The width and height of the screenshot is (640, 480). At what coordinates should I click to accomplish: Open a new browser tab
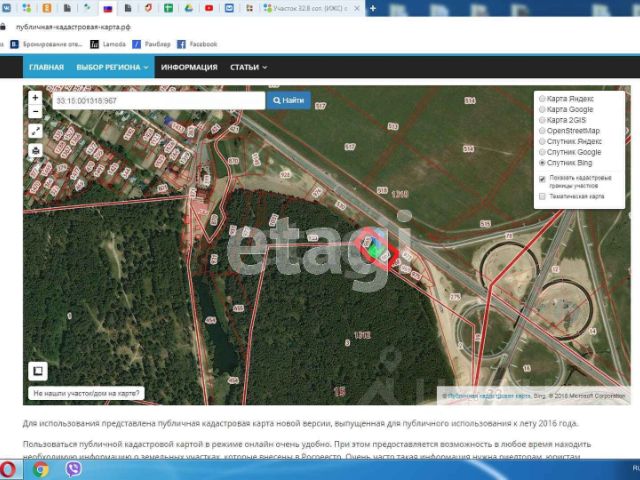pos(373,8)
